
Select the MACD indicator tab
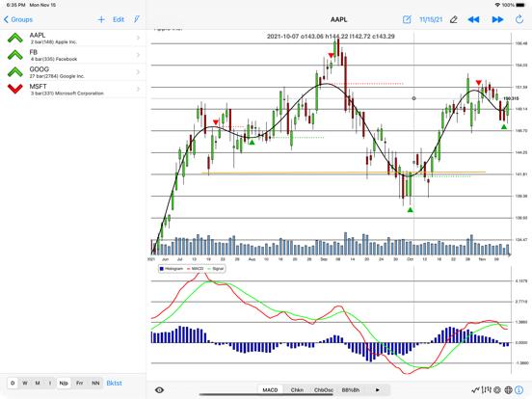tap(270, 390)
